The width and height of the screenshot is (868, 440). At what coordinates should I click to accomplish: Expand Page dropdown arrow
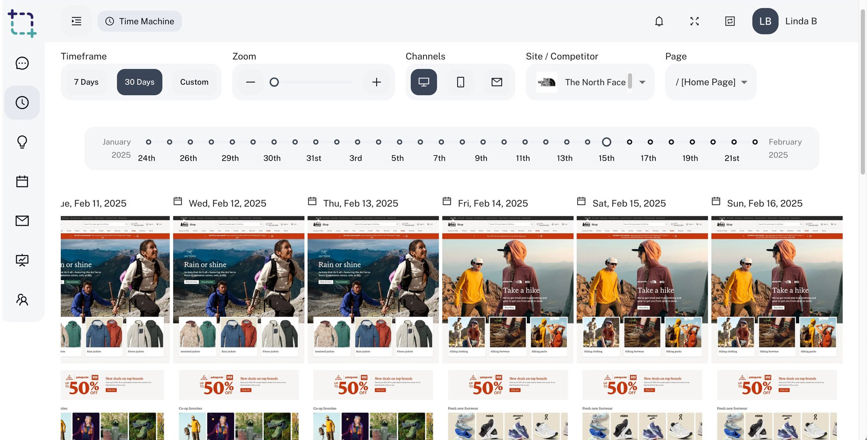(x=744, y=82)
